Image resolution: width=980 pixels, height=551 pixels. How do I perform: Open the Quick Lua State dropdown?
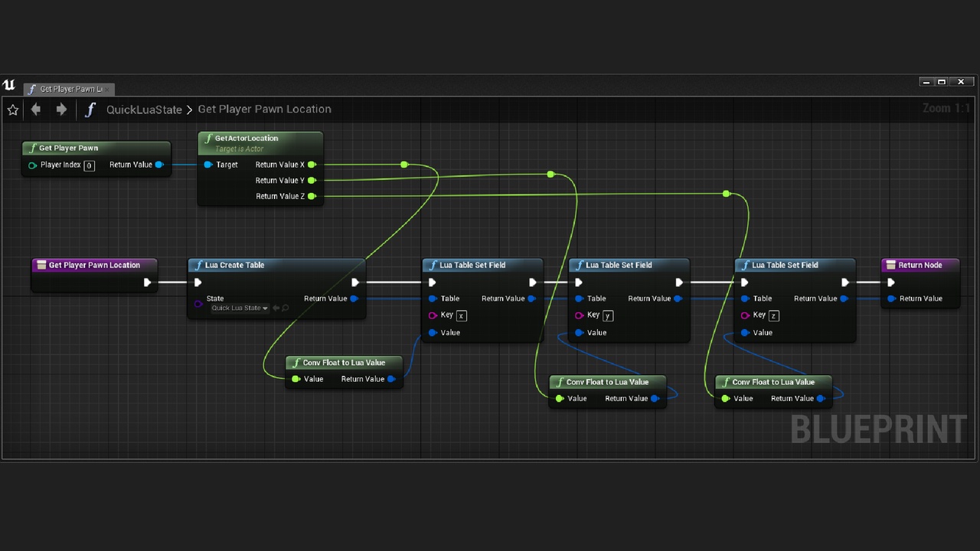(x=240, y=308)
